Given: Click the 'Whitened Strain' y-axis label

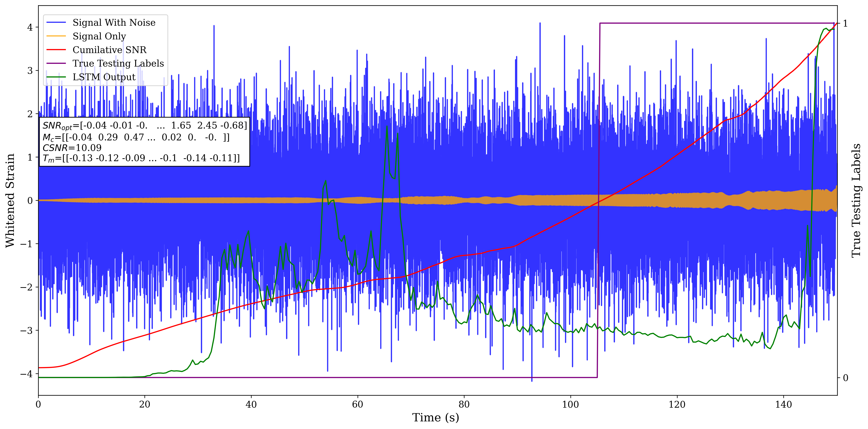Looking at the screenshot, I should click(x=10, y=200).
